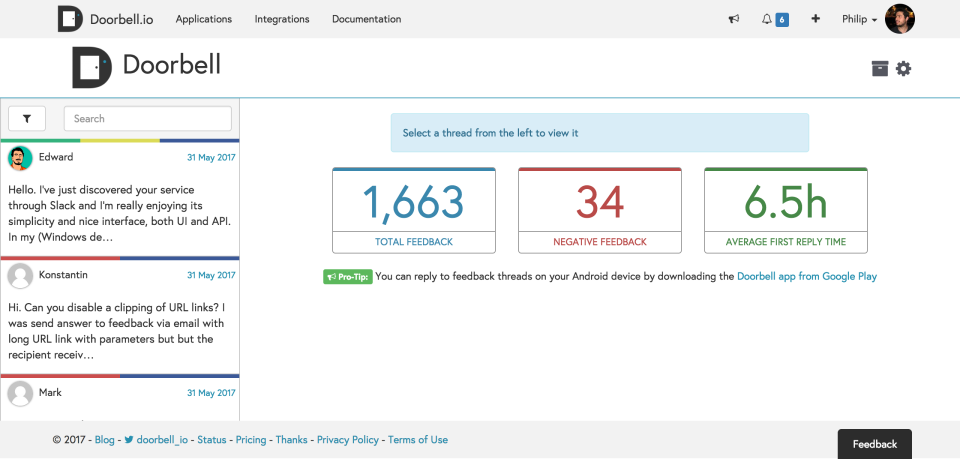Click the Twitter bird icon in footer
The width and height of the screenshot is (960, 459).
[129, 439]
